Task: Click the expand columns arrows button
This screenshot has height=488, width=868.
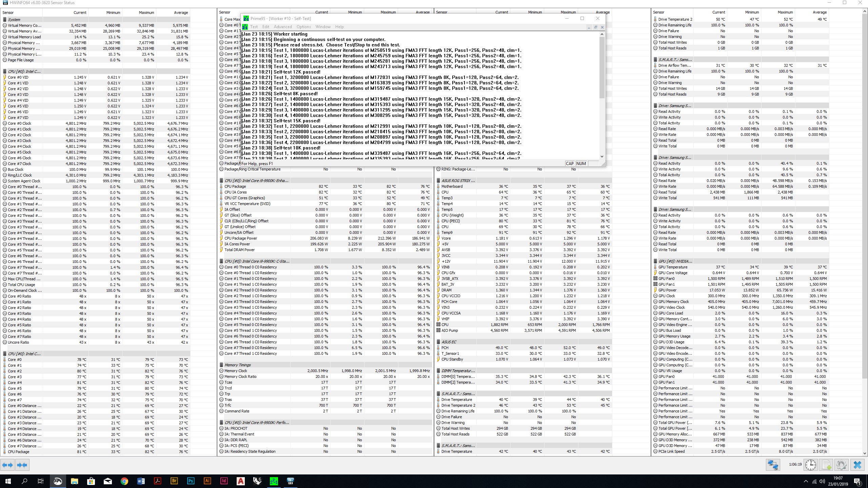Action: point(7,465)
